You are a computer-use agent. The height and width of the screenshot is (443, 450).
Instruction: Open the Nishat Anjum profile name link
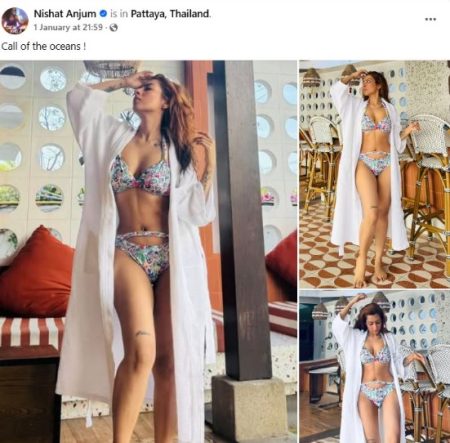[x=65, y=14]
